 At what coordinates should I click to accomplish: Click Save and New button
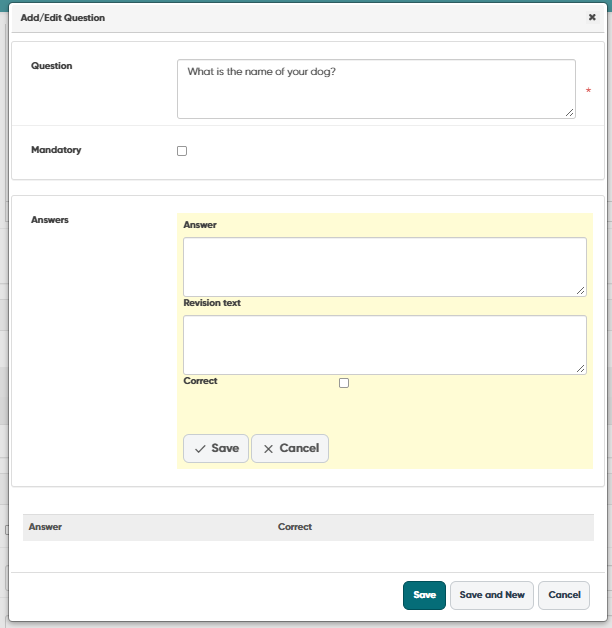pyautogui.click(x=492, y=595)
